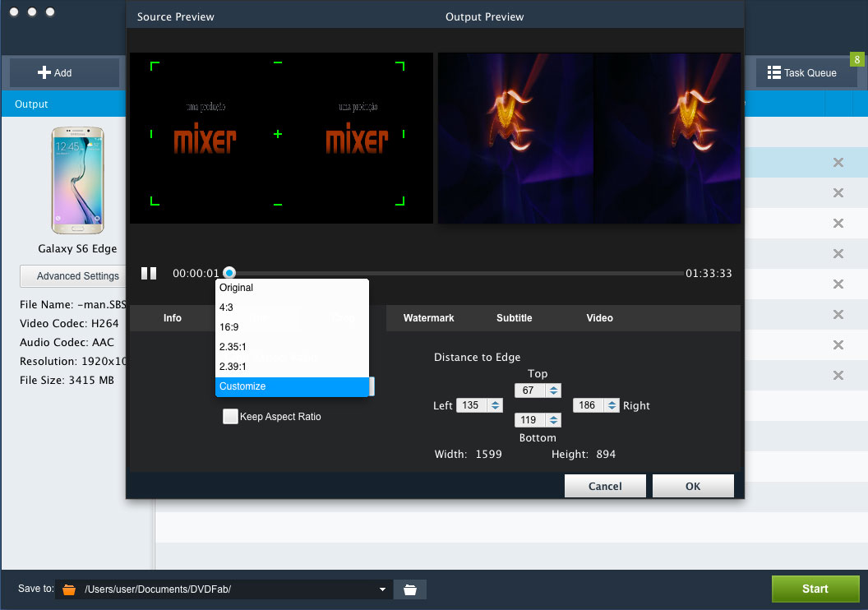Click the Height: 894 readout

click(584, 455)
